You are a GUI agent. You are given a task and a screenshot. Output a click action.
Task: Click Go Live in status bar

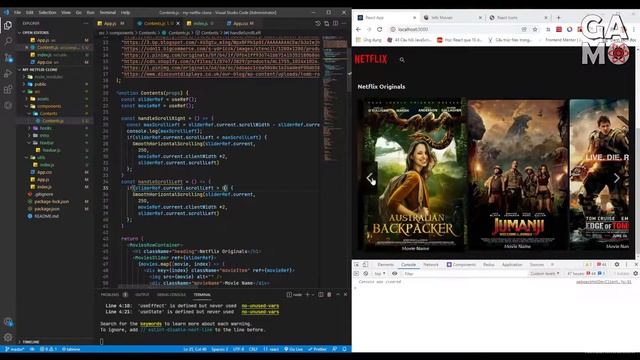[293, 349]
